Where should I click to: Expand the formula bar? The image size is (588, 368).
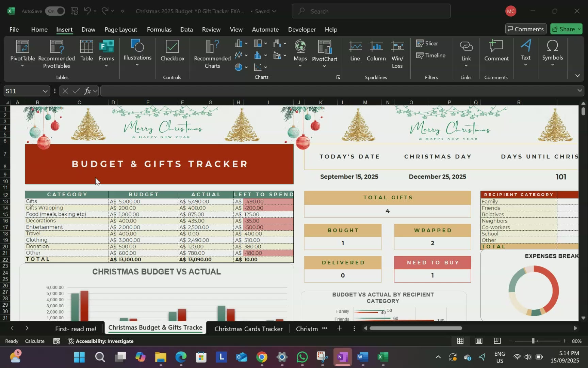579,91
